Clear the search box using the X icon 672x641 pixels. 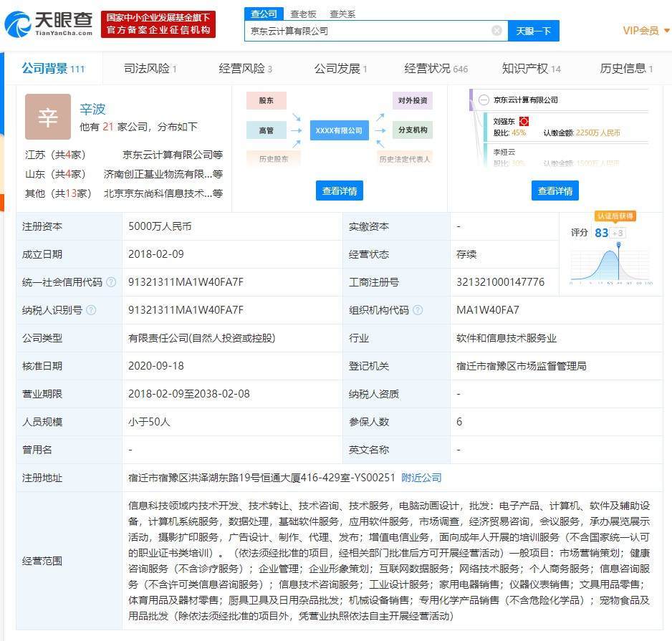[496, 31]
